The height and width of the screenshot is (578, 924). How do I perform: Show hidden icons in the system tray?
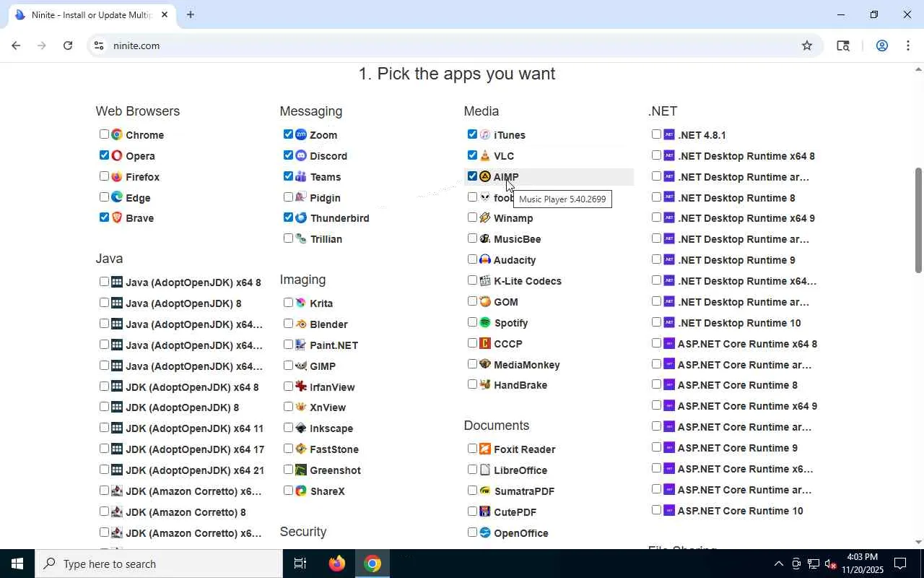point(778,564)
